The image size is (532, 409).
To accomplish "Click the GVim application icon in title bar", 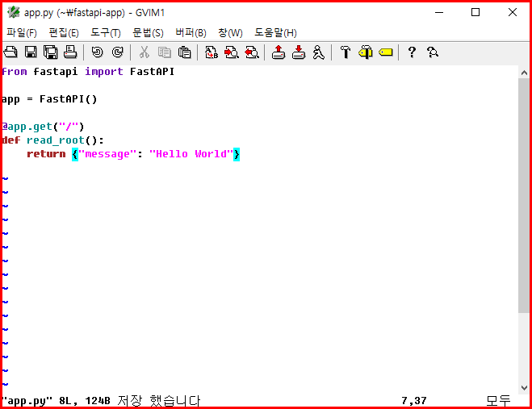I will coord(14,13).
